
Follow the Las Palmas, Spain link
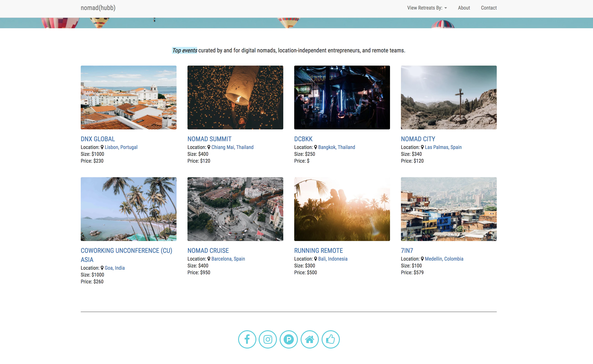(x=443, y=147)
